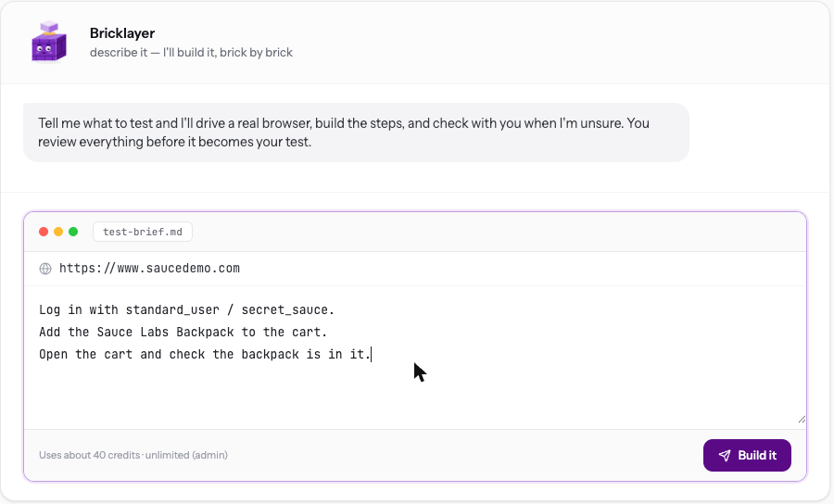Select the test-brief.md file tab
The image size is (834, 504).
[x=143, y=232]
